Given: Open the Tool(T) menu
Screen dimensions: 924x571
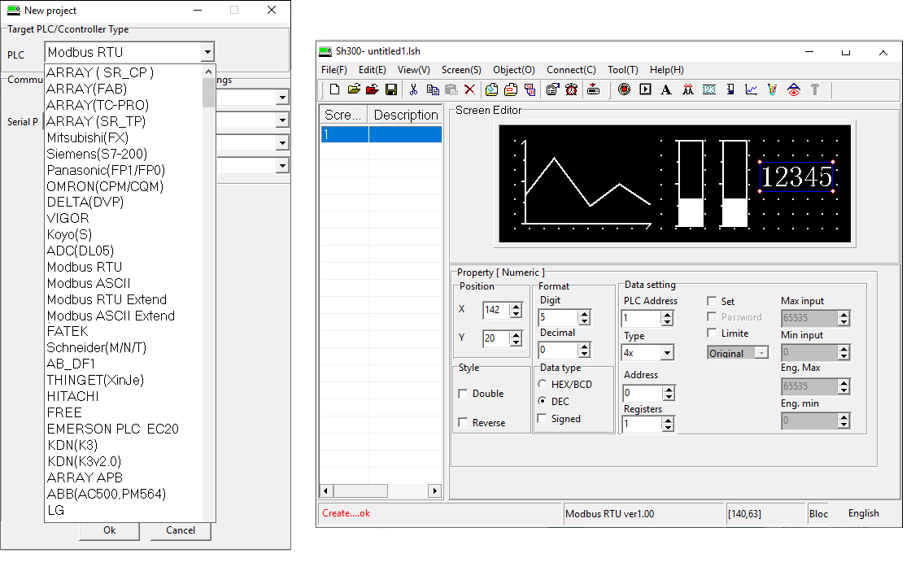Looking at the screenshot, I should (x=623, y=69).
